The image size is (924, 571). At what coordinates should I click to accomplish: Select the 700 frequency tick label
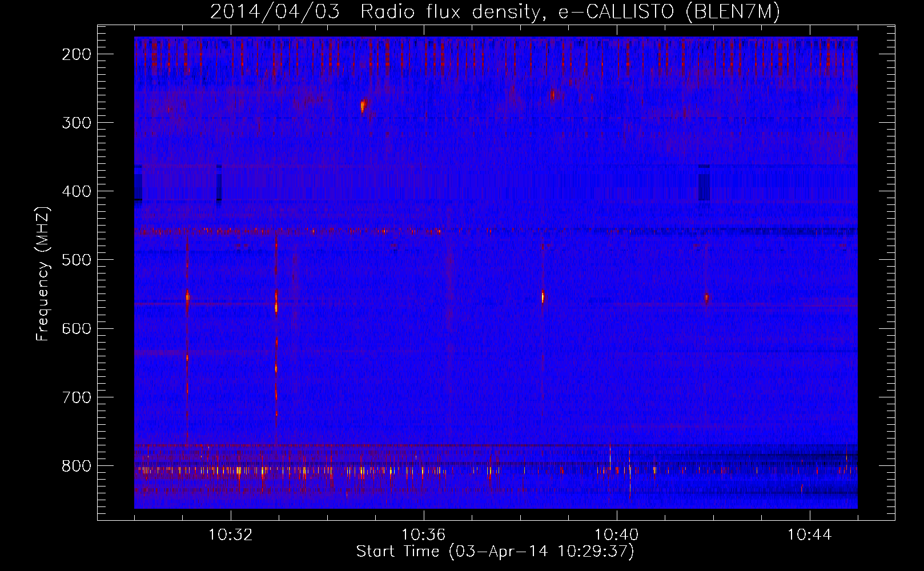point(76,397)
